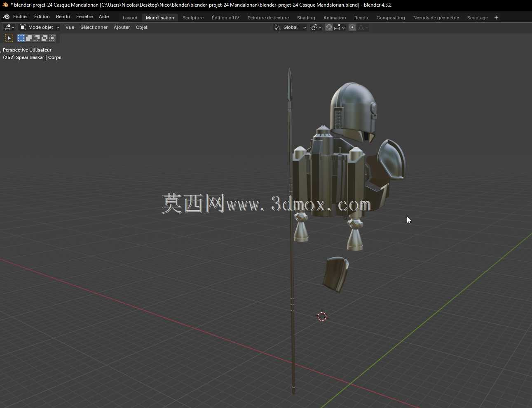Click the 3D cursor in the viewport
The image size is (532, 408).
click(322, 316)
